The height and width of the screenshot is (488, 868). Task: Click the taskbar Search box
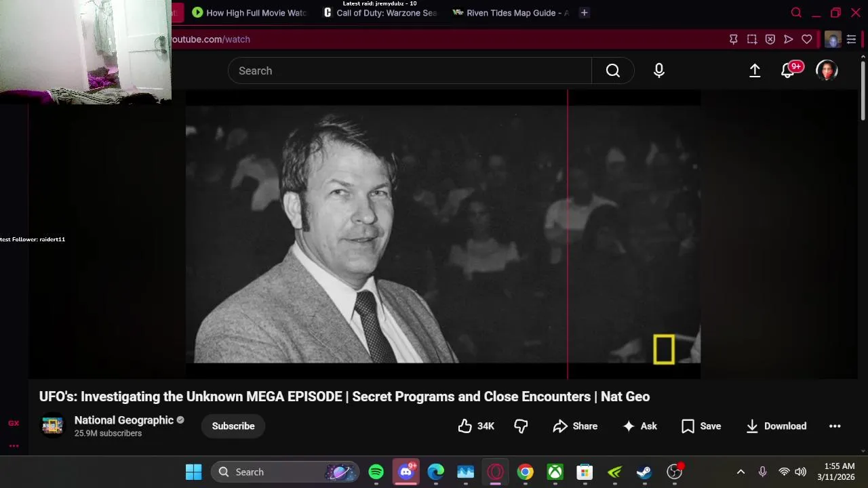(x=284, y=472)
